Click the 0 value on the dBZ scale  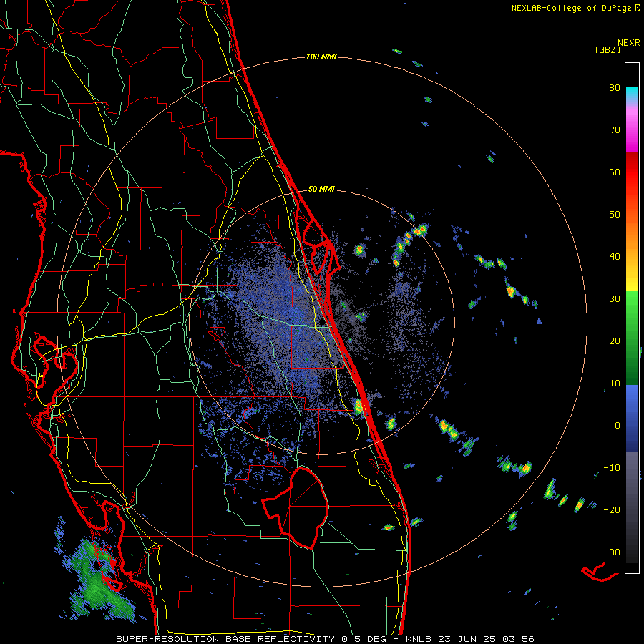coord(618,426)
